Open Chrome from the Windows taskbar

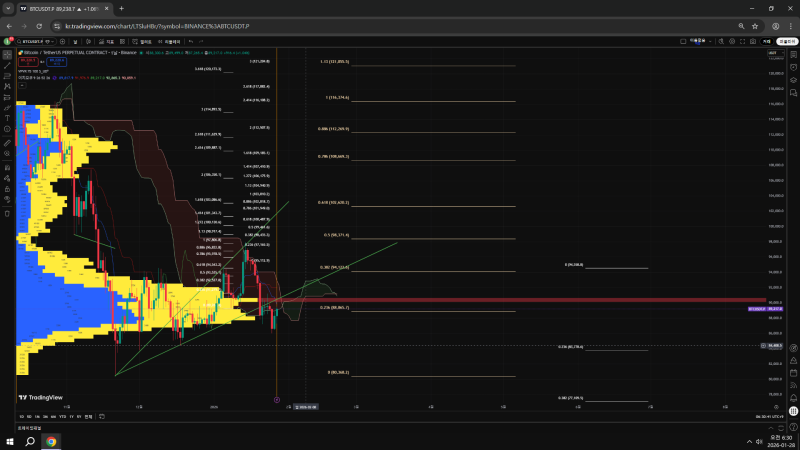(x=51, y=441)
